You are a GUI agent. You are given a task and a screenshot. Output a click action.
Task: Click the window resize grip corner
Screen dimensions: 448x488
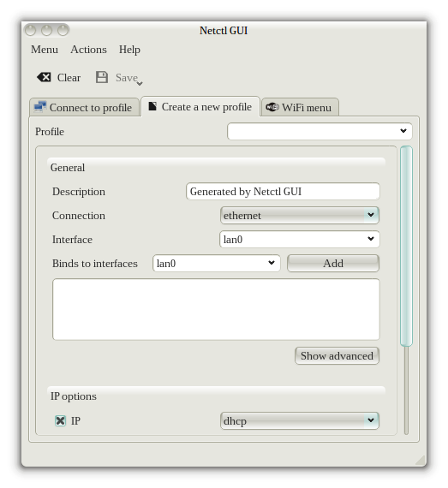click(421, 461)
